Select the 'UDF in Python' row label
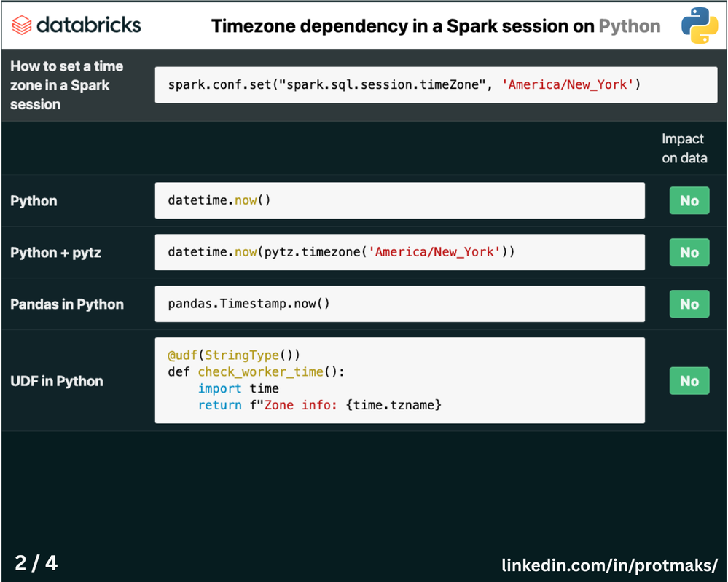728x582 pixels. pyautogui.click(x=57, y=381)
